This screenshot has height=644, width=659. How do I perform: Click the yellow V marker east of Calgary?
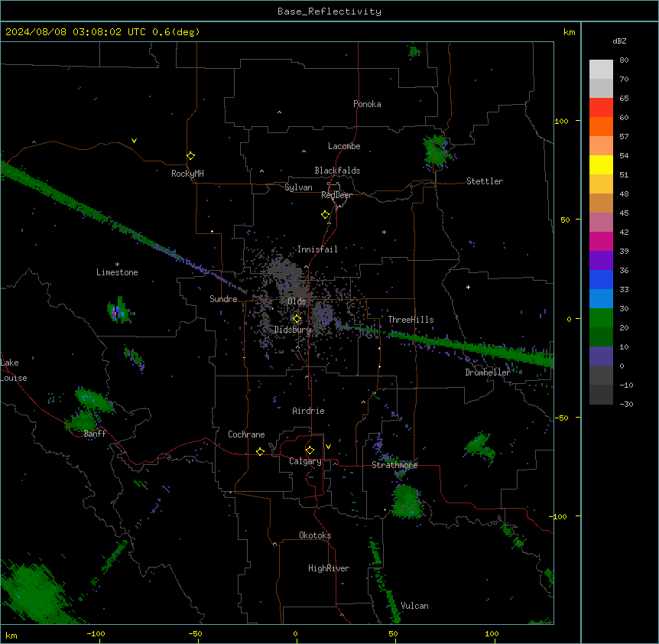click(x=328, y=447)
